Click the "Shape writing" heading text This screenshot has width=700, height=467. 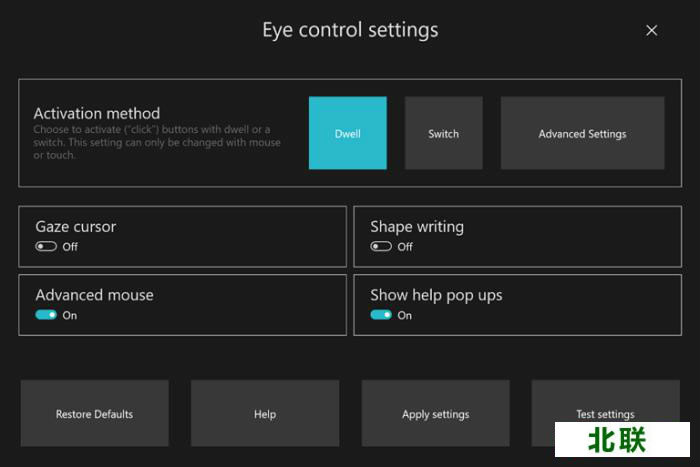(417, 227)
